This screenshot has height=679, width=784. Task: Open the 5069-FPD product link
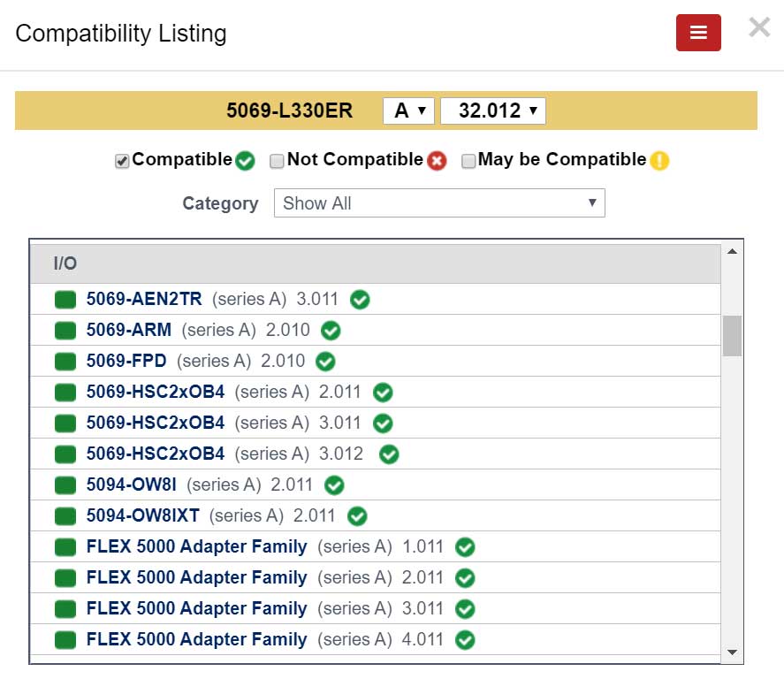pos(126,361)
